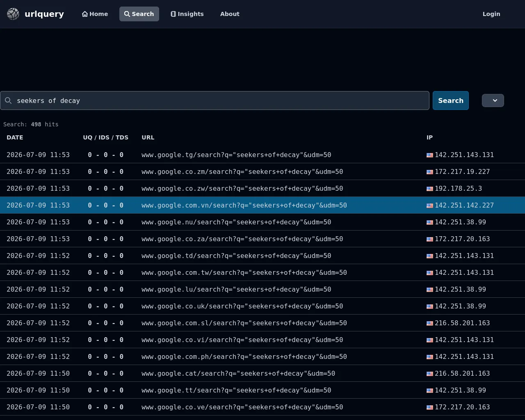
Task: Click the magnifier icon inside search field
Action: (x=8, y=100)
